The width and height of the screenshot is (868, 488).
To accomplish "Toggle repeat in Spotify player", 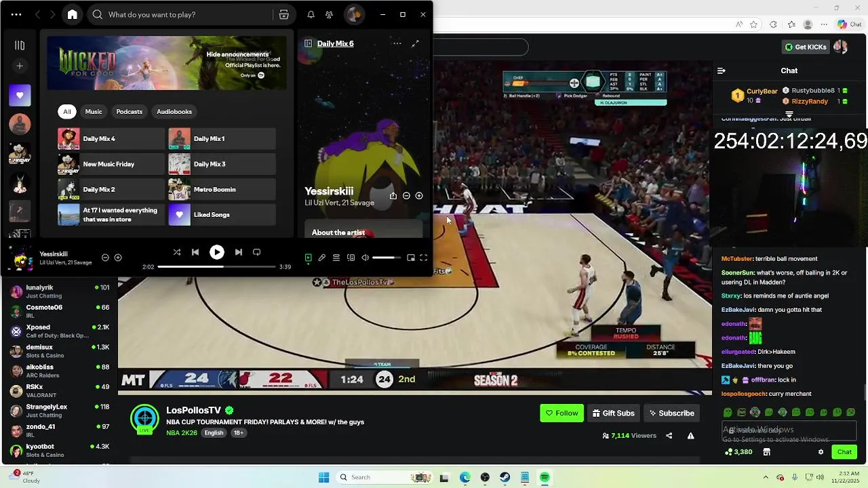I will point(257,252).
